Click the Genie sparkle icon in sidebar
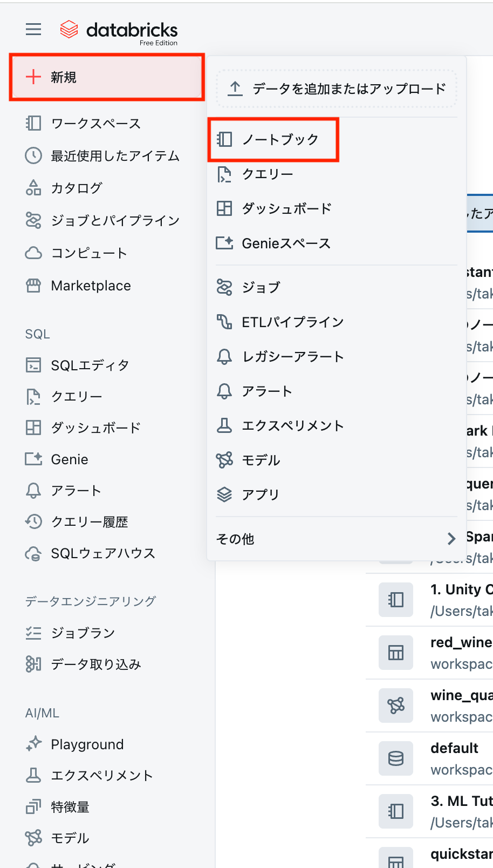Image resolution: width=493 pixels, height=868 pixels. [x=33, y=459]
